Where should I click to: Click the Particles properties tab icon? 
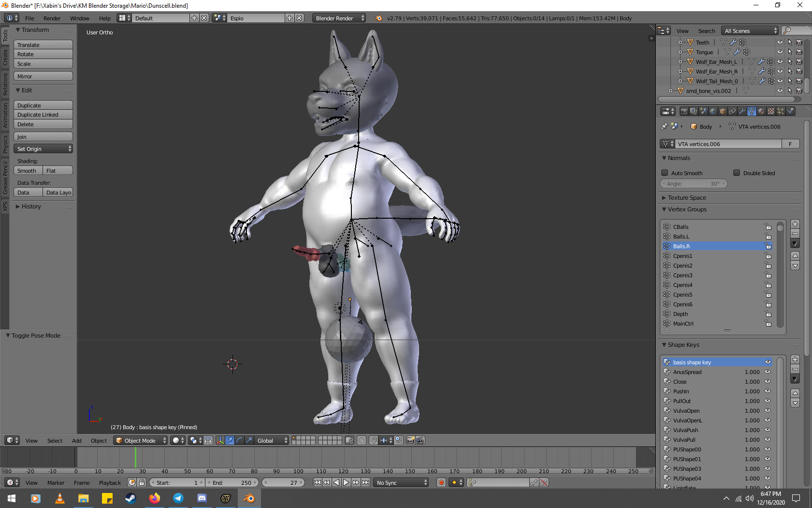pos(781,111)
